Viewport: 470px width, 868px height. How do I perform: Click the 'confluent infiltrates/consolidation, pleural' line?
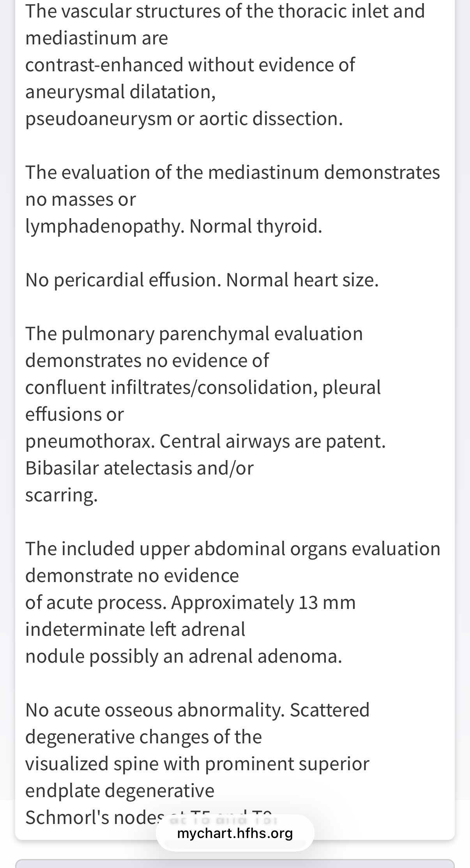[203, 388]
